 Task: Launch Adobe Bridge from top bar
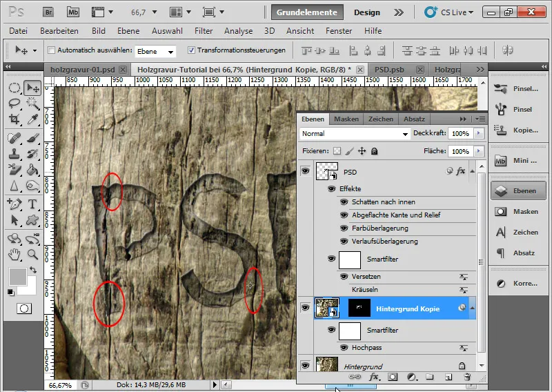click(49, 12)
